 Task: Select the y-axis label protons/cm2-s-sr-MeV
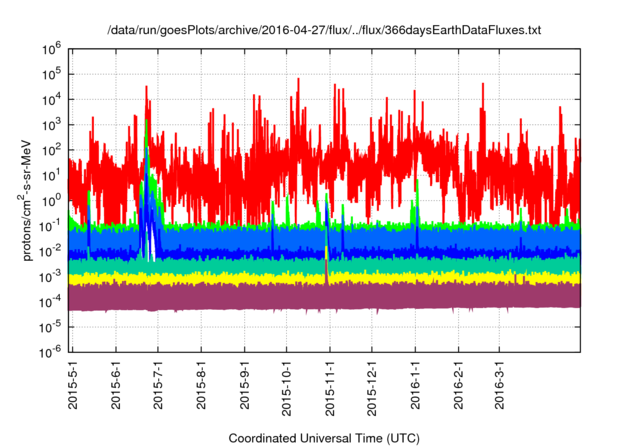point(25,200)
